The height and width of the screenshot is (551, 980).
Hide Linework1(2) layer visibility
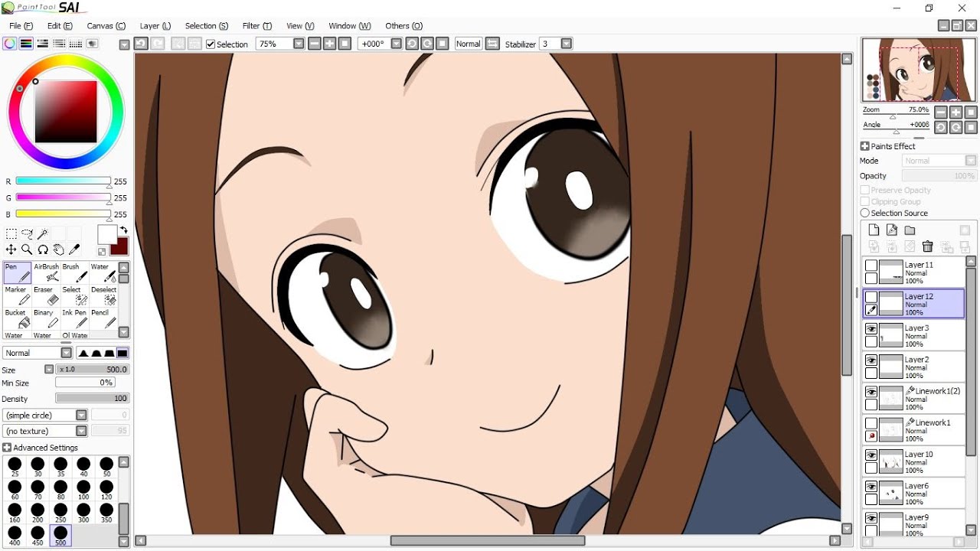click(x=871, y=391)
